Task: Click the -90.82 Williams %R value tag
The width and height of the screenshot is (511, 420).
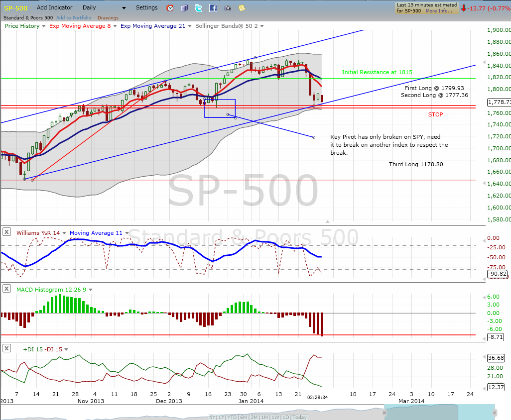Action: point(498,274)
